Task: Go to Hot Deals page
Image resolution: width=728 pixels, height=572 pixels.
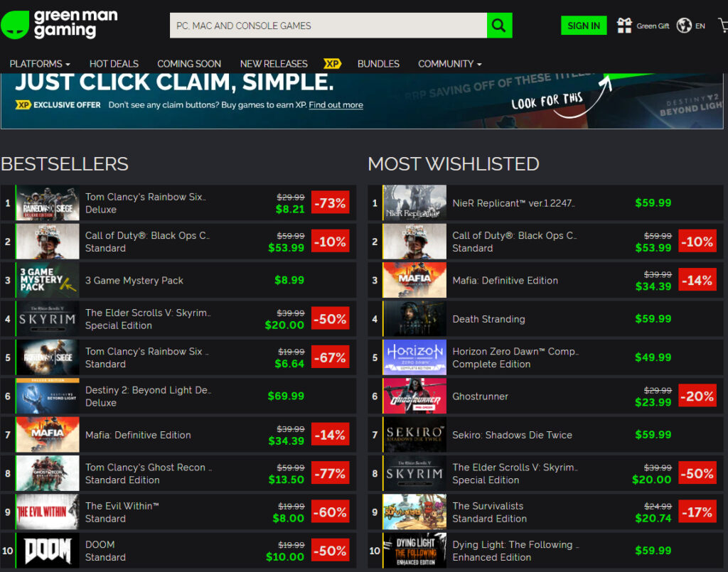Action: pos(114,64)
